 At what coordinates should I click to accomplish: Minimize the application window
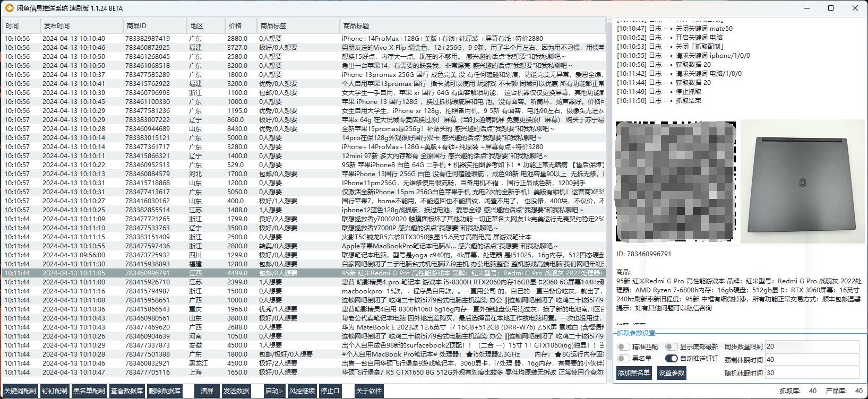806,8
